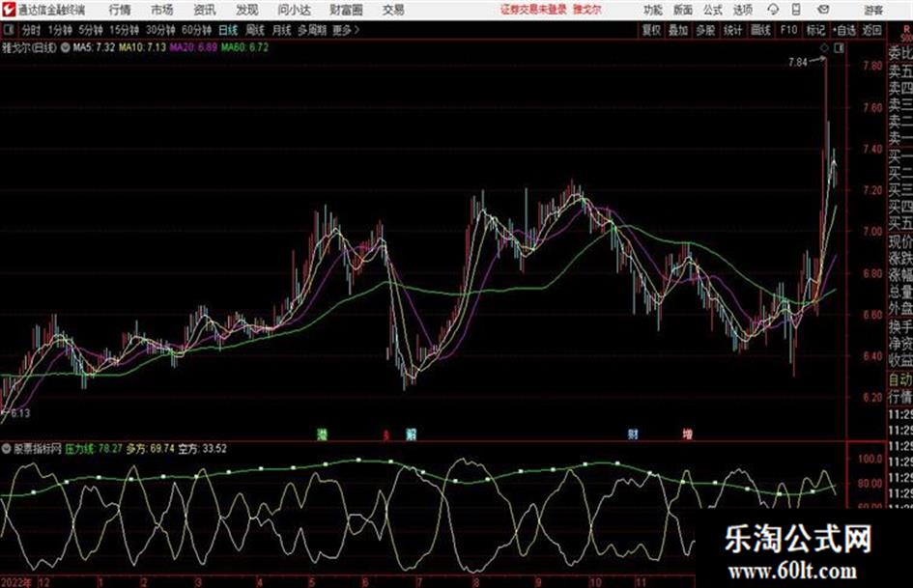Click the MA10: 7.13 indicator value
The image size is (913, 588).
[x=143, y=47]
